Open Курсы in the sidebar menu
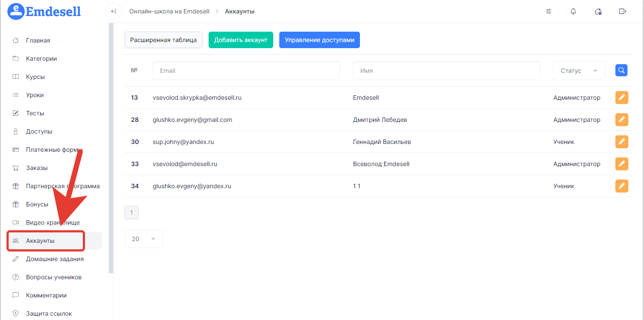 (35, 77)
